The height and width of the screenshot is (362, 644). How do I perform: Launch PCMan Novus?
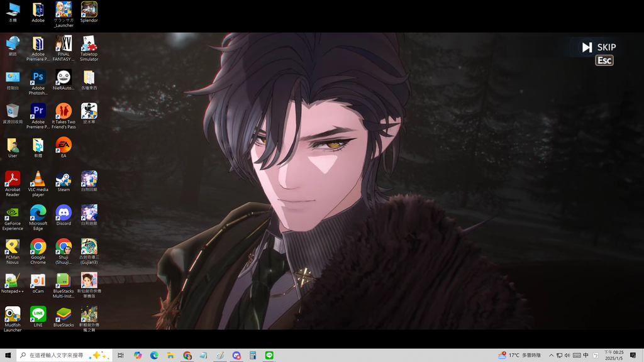13,251
